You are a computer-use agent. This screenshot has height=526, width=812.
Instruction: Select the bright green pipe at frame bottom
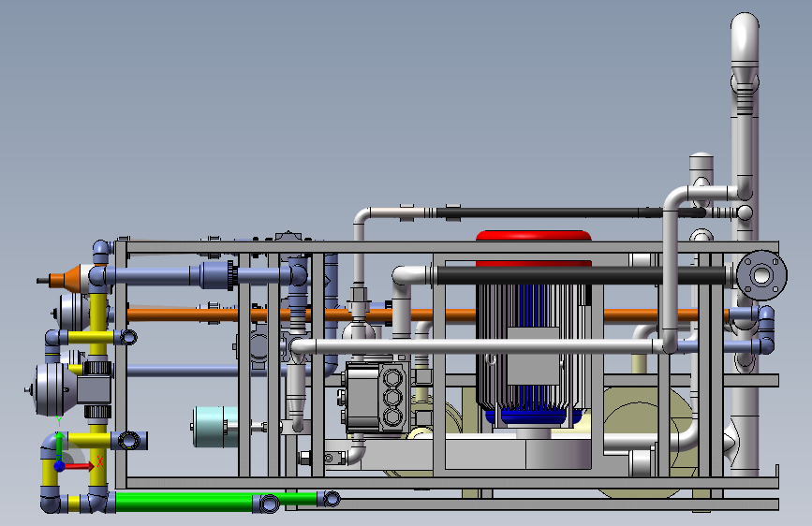coord(184,503)
